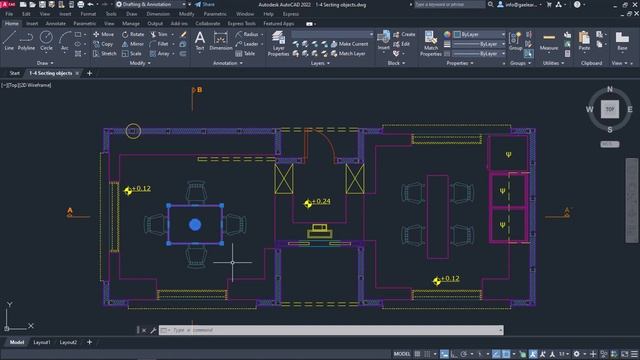Click the Array tool
The height and width of the screenshot is (360, 640).
click(160, 53)
